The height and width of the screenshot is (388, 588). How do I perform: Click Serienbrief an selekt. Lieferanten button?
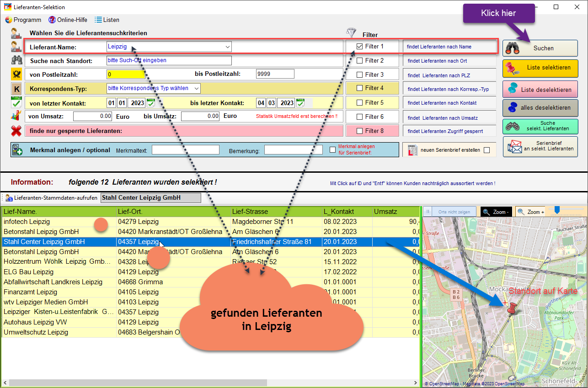(540, 146)
